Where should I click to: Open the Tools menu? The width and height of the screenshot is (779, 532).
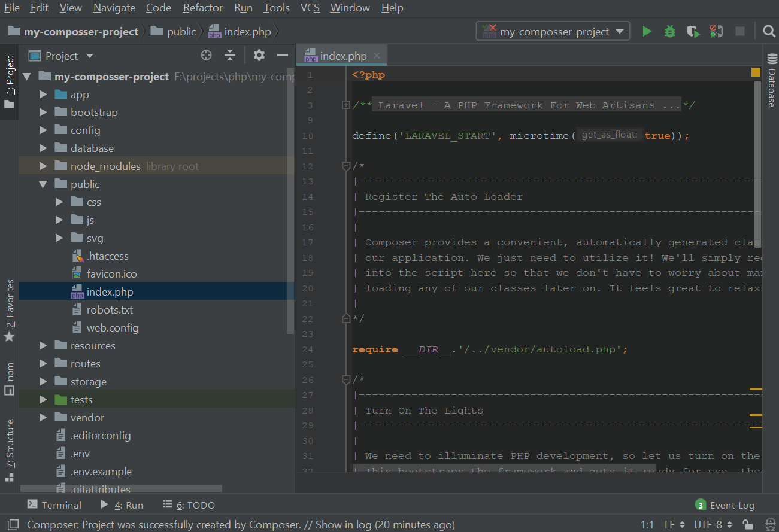click(x=277, y=8)
